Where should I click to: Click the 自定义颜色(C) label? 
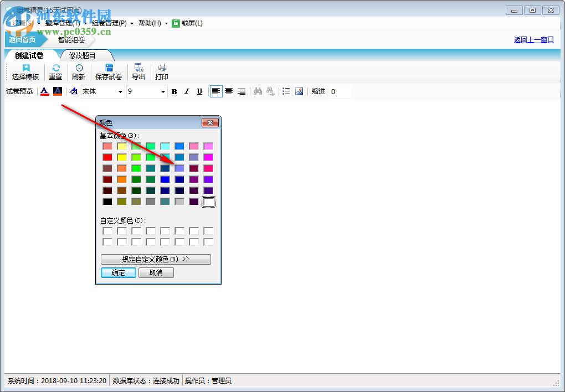(x=123, y=220)
